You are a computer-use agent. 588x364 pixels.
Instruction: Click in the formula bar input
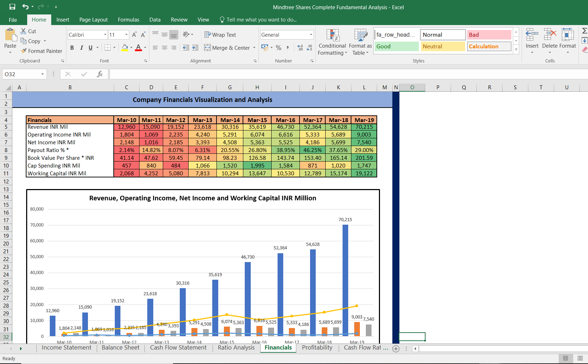(x=348, y=74)
